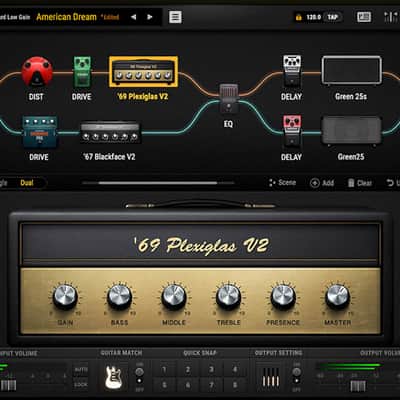Go to next preset arrow
This screenshot has width=400, height=400.
pyautogui.click(x=150, y=17)
